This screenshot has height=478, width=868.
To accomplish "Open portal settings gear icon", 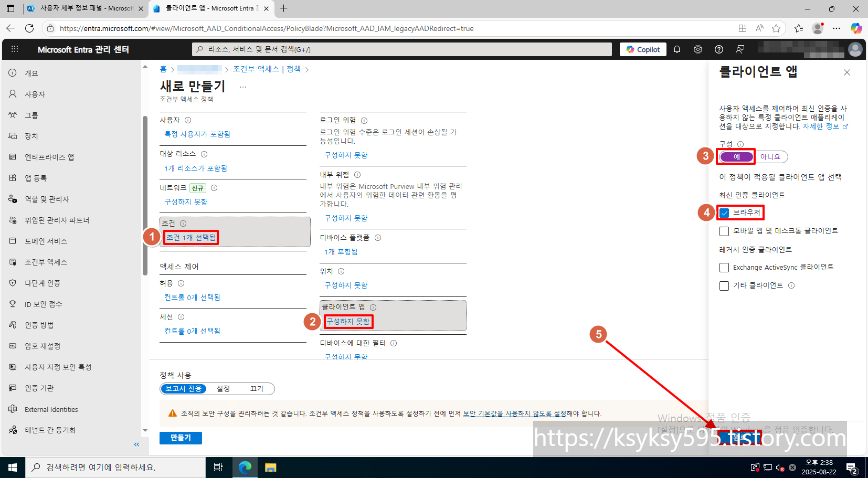I will pos(698,49).
